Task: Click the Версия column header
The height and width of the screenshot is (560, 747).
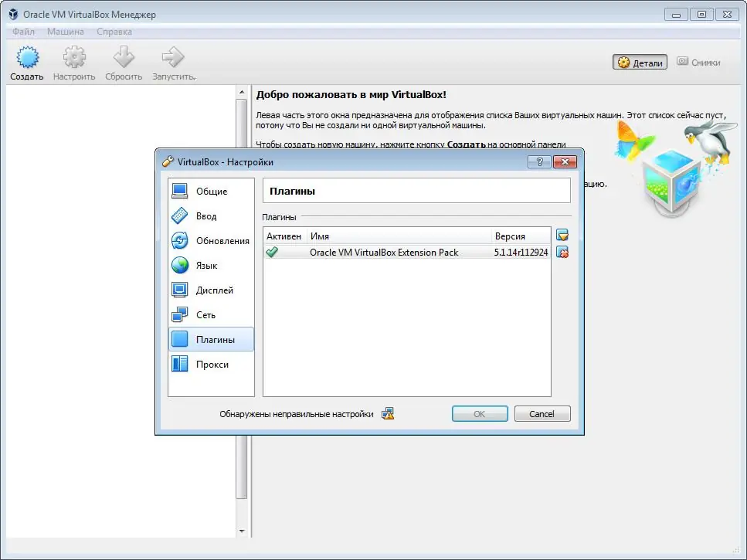Action: coord(521,236)
